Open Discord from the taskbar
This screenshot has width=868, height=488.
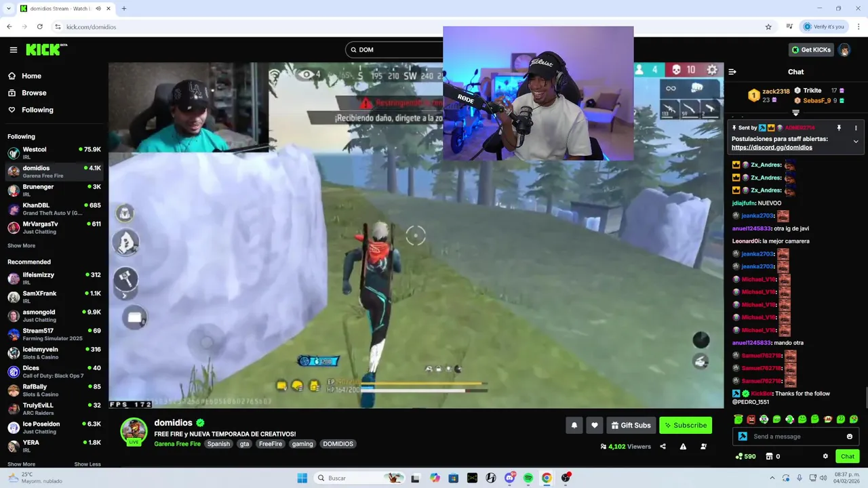510,478
